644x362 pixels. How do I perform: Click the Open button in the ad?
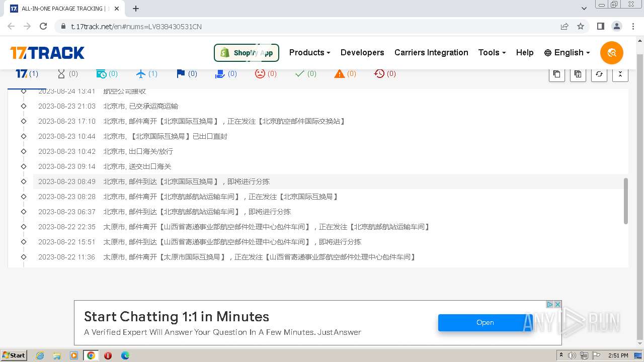click(x=485, y=322)
